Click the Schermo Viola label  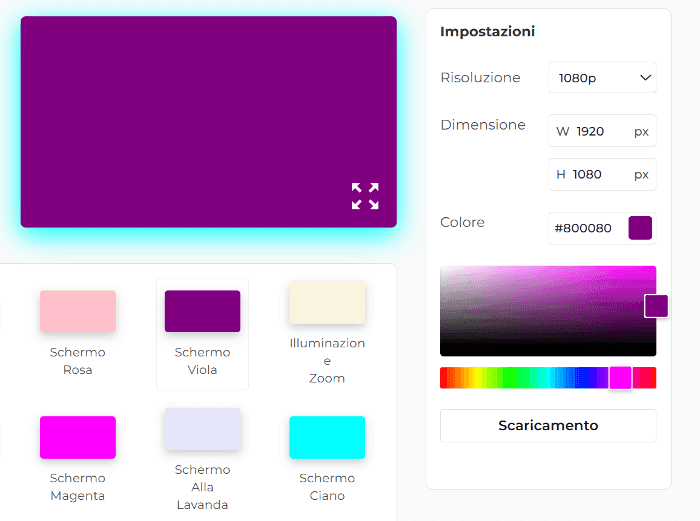(x=202, y=361)
